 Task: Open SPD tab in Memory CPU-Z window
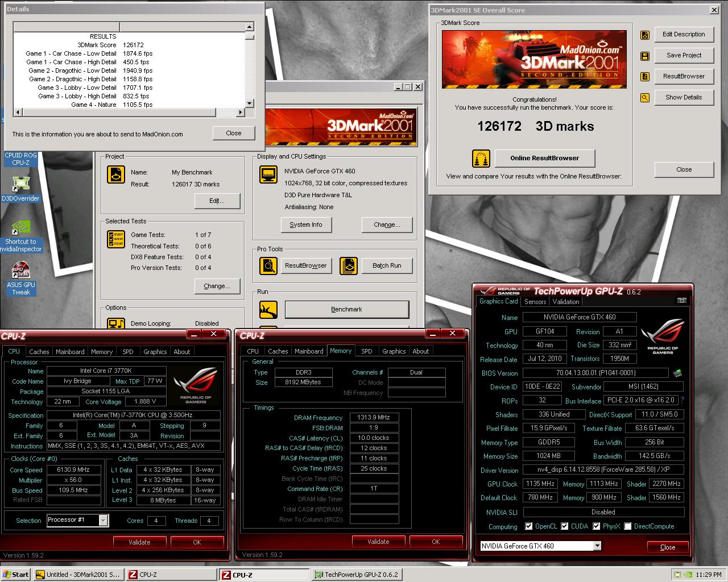[x=367, y=351]
